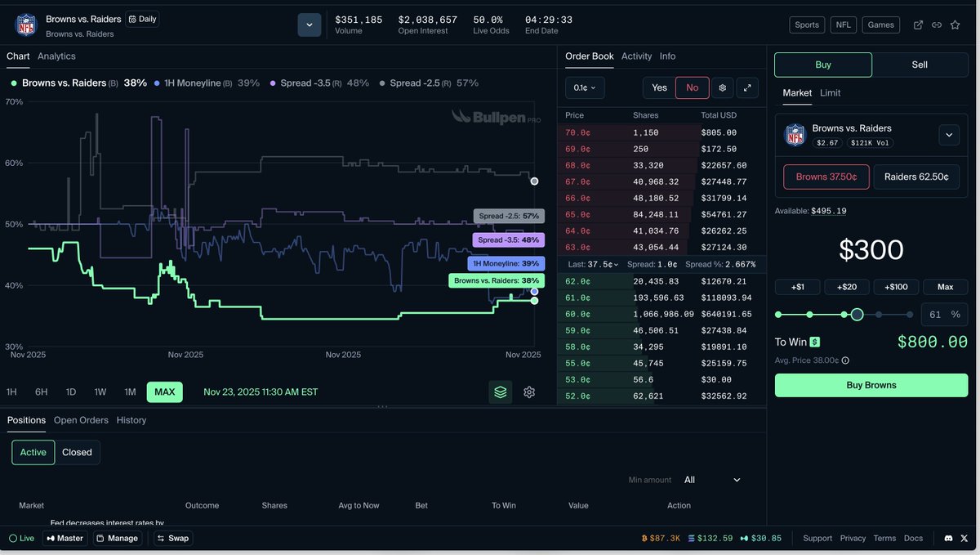
Task: Click the Solana price ticker $132.59
Action: click(710, 538)
